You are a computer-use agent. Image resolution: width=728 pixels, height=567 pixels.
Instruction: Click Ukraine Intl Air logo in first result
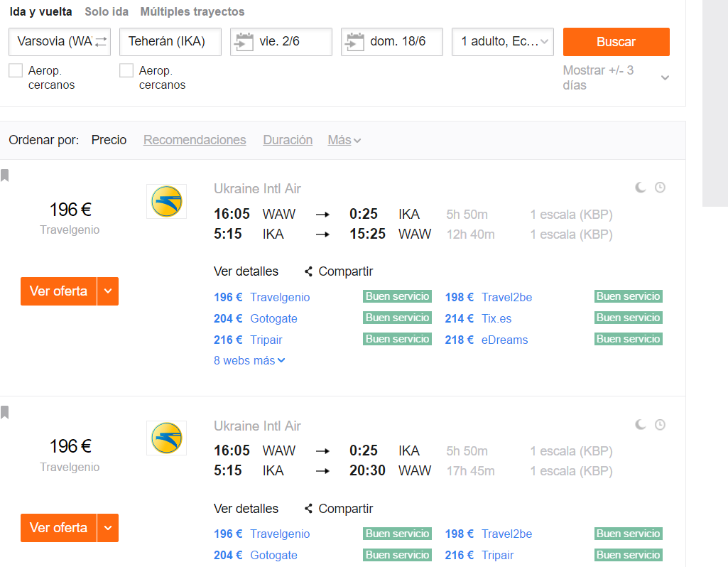click(x=167, y=202)
